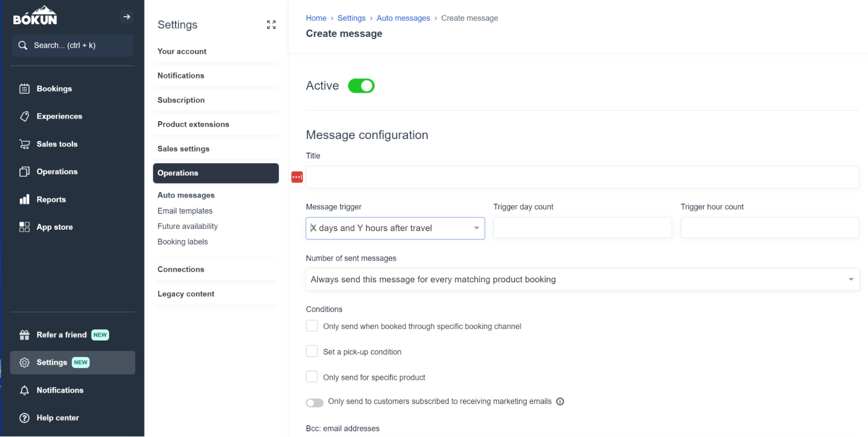Check 'Only send for specific product'
The image size is (868, 437).
(x=312, y=377)
